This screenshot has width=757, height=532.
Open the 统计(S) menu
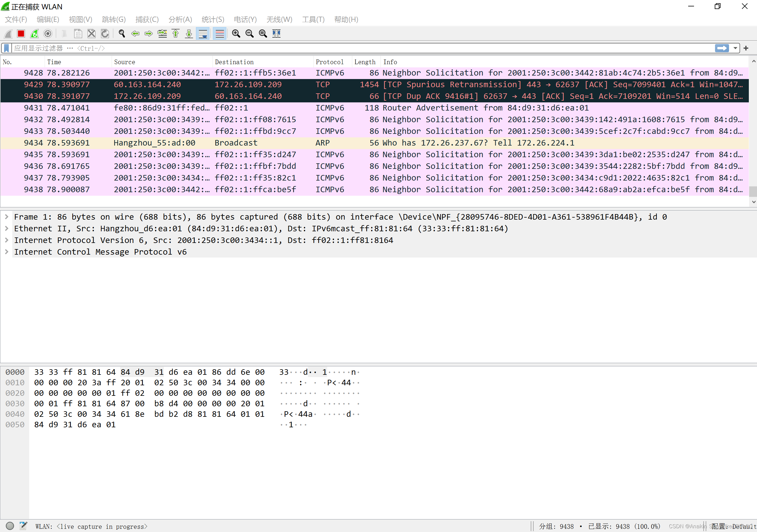tap(213, 20)
